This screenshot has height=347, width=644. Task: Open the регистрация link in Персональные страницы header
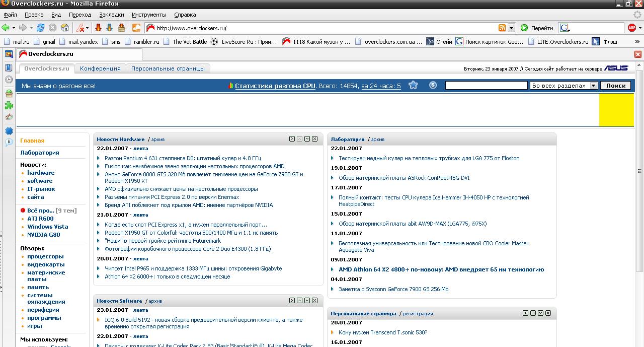pos(418,314)
